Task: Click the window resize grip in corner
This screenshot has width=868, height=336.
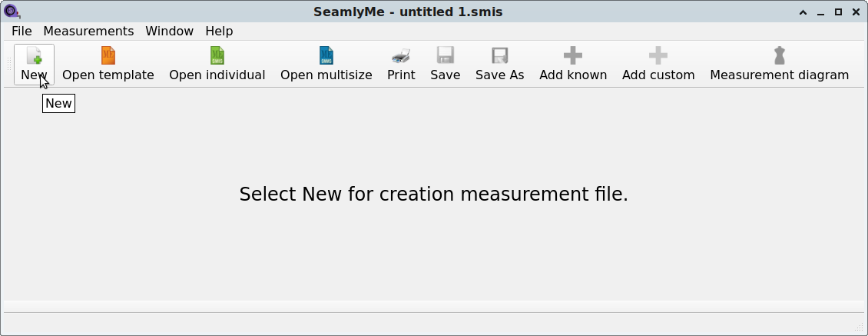Action: coord(859,327)
